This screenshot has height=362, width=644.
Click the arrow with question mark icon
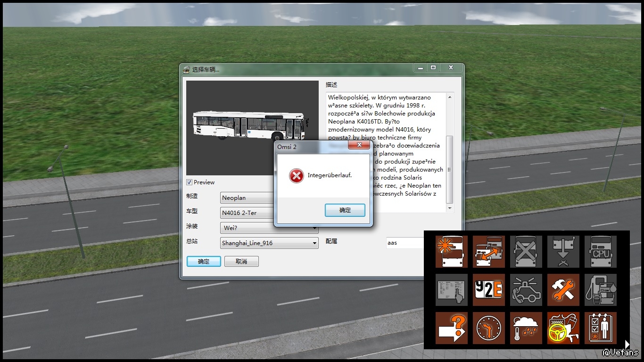452,328
